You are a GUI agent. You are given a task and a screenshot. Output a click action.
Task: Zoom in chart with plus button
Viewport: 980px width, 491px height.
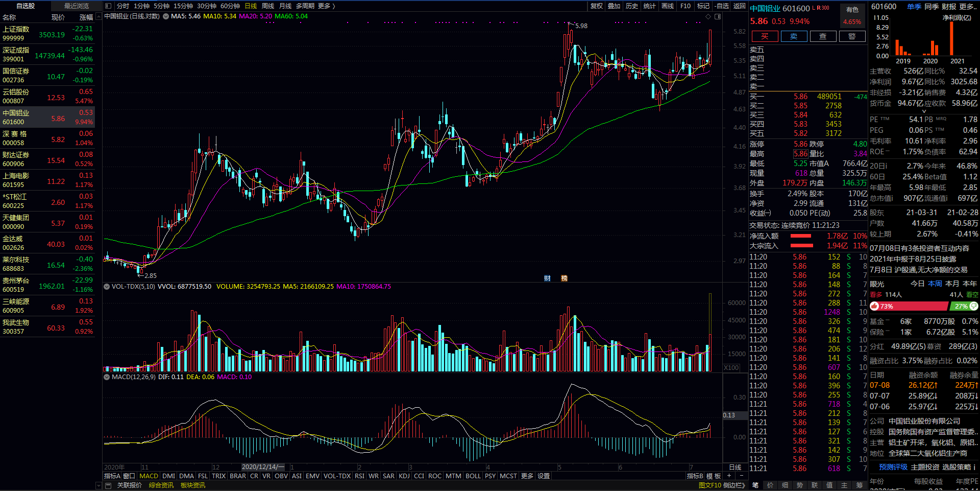point(729,476)
